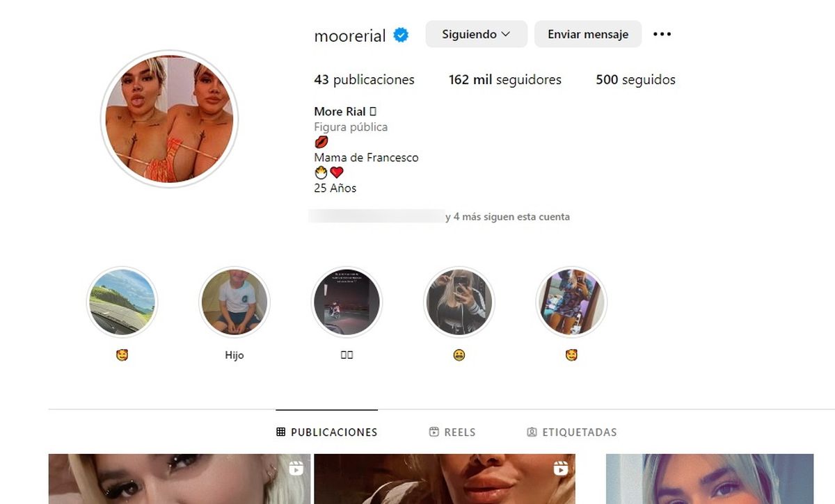Open the reel icon on first post

click(x=296, y=469)
